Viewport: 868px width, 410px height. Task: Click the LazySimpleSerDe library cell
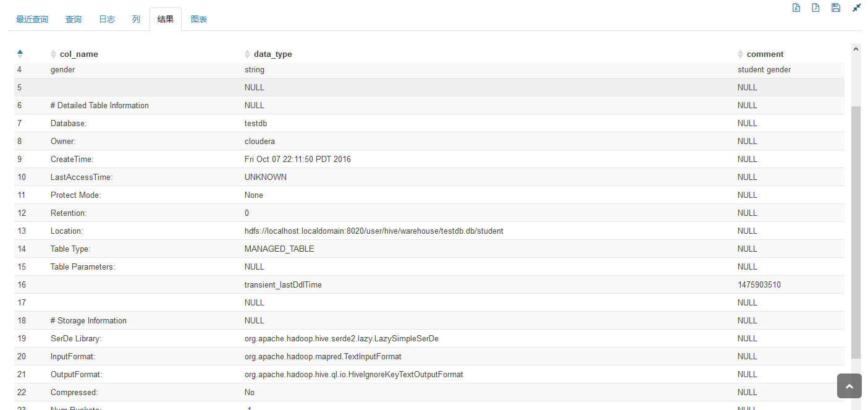tap(342, 338)
